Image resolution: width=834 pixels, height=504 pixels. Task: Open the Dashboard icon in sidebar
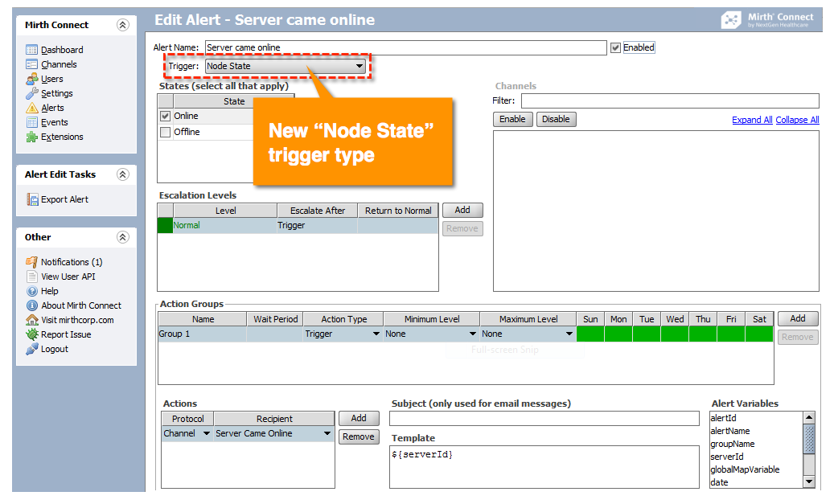[x=32, y=50]
